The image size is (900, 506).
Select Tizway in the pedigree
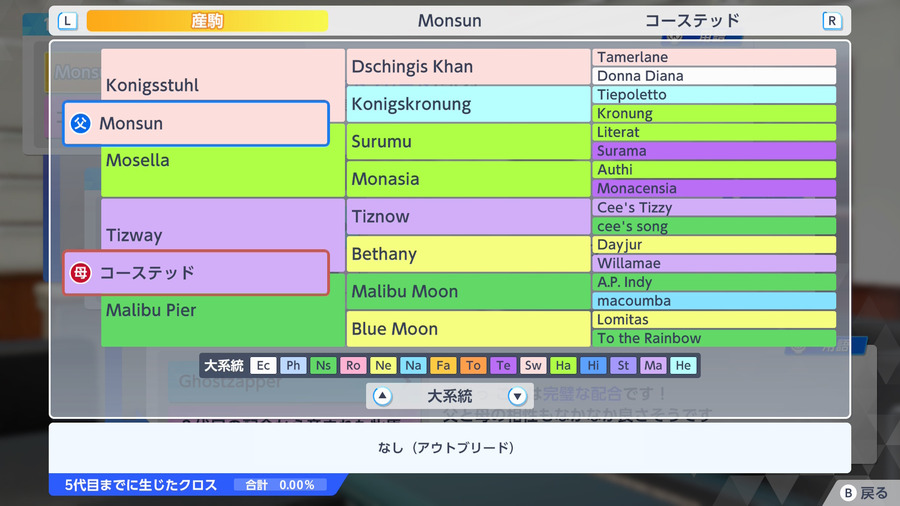pyautogui.click(x=134, y=235)
